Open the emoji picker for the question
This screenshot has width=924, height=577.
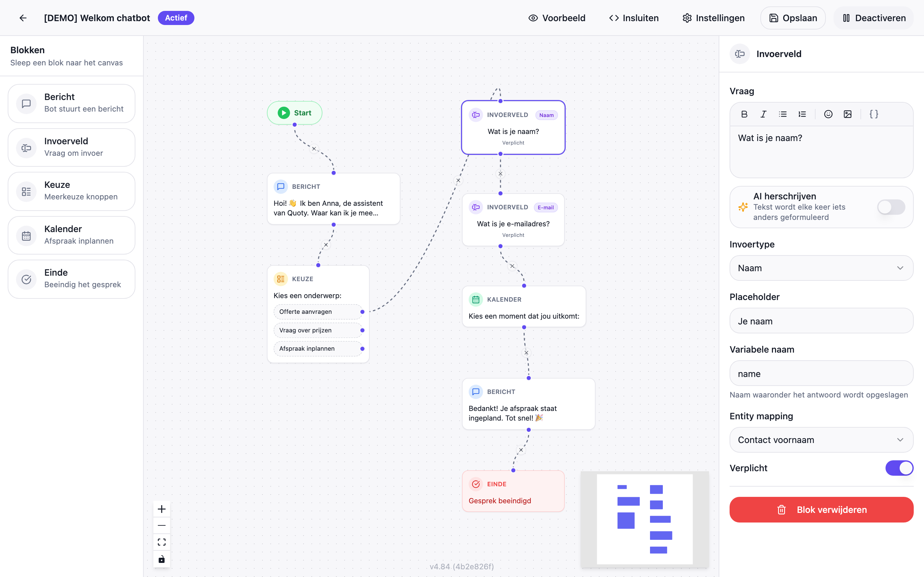(828, 114)
